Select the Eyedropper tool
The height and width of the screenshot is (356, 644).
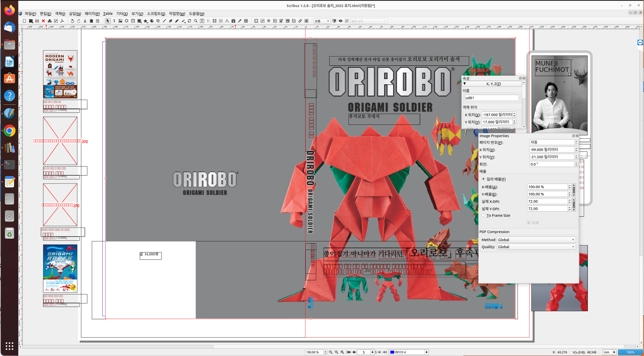pyautogui.click(x=240, y=21)
